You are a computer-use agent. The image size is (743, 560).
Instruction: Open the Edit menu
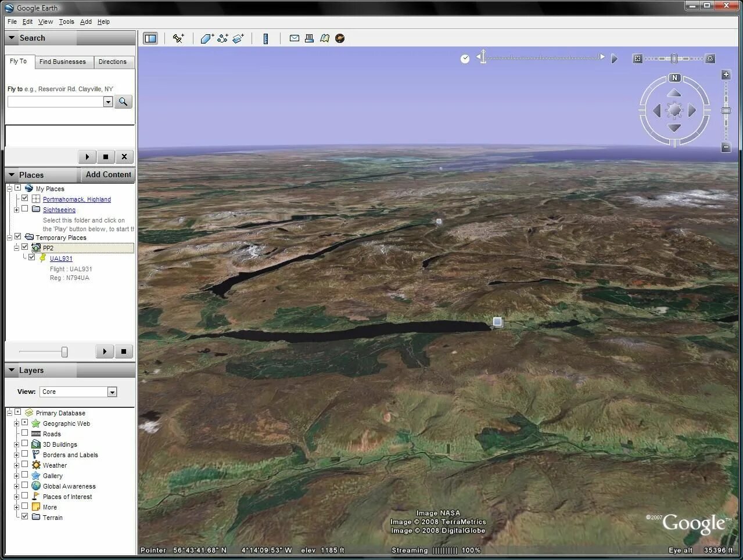tap(27, 21)
